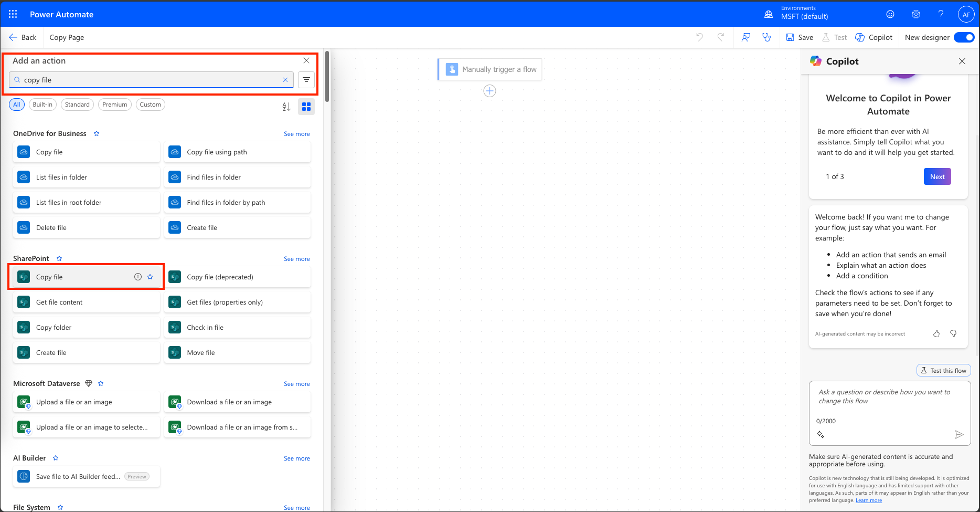Click the Next button in Copilot

click(937, 176)
